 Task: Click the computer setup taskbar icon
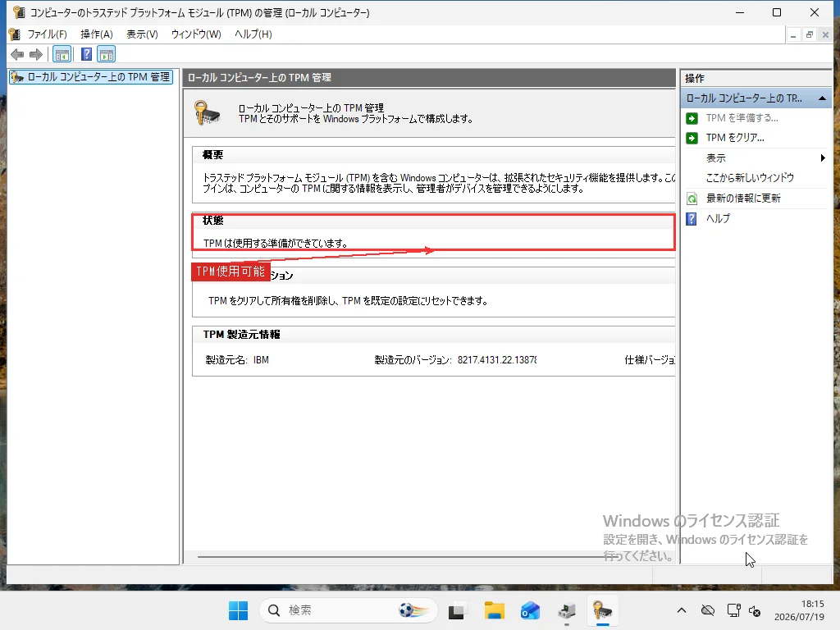click(x=566, y=610)
